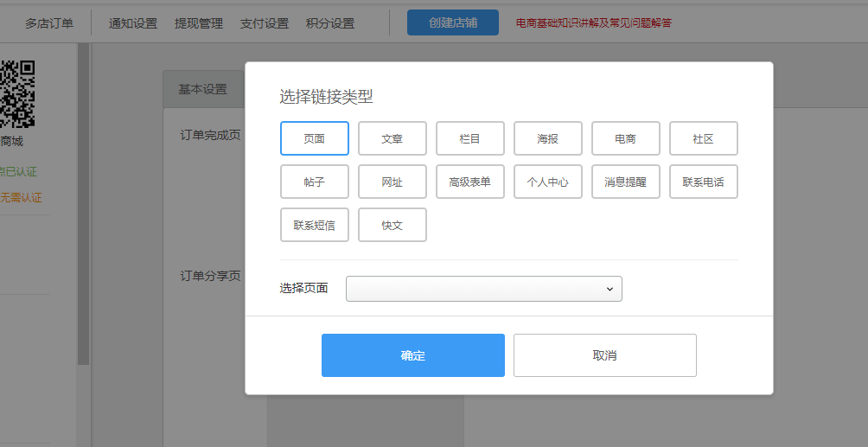The image size is (868, 447).
Task: Choose the 快文 link type
Action: (393, 225)
